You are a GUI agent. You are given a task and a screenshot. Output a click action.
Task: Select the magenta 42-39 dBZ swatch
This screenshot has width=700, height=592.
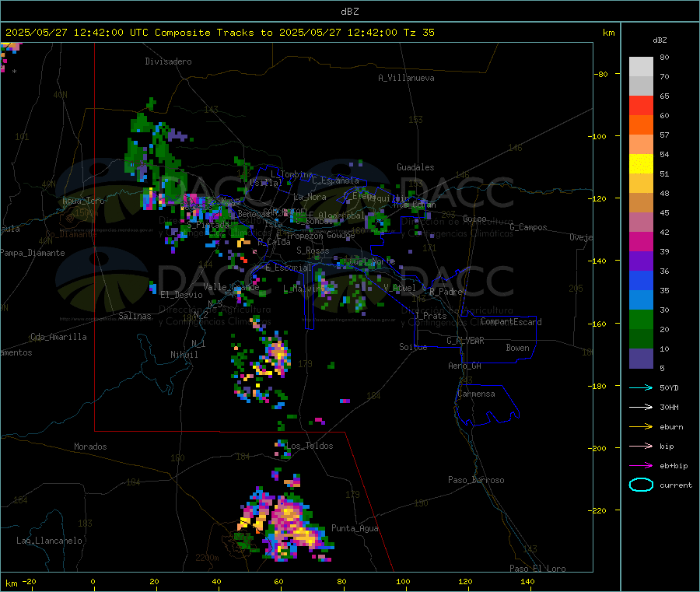coord(641,241)
